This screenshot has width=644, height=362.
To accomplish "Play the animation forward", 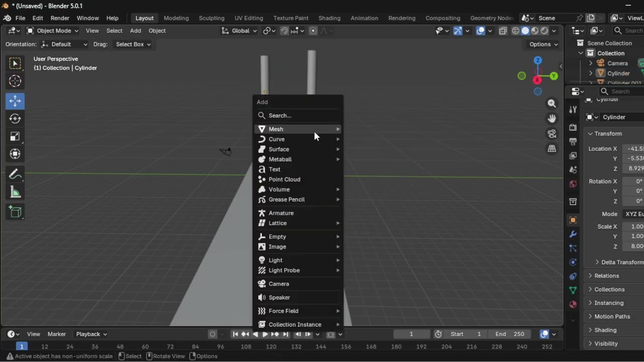I will [265, 334].
